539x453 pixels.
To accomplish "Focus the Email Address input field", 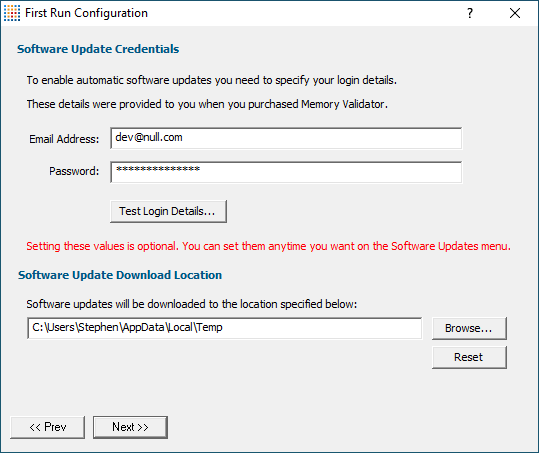I will [x=286, y=138].
